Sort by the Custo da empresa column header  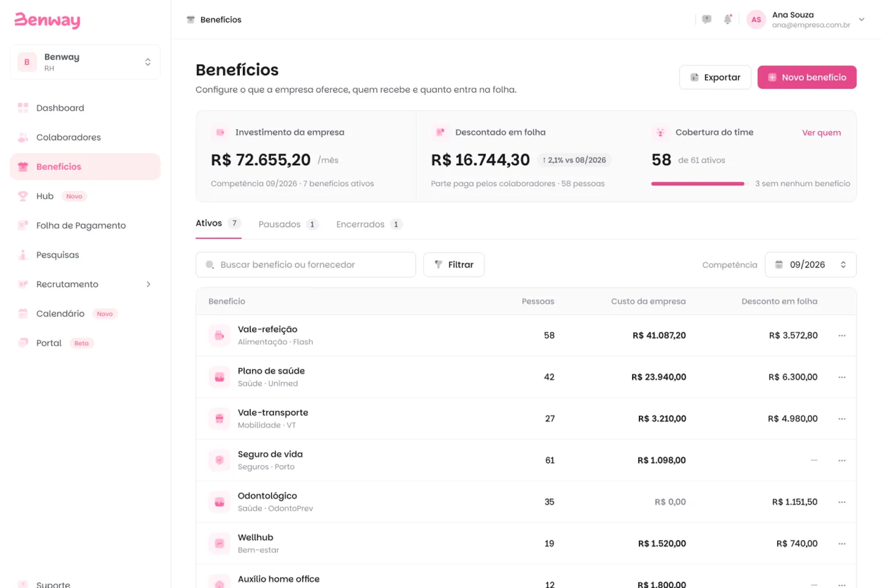(x=649, y=301)
